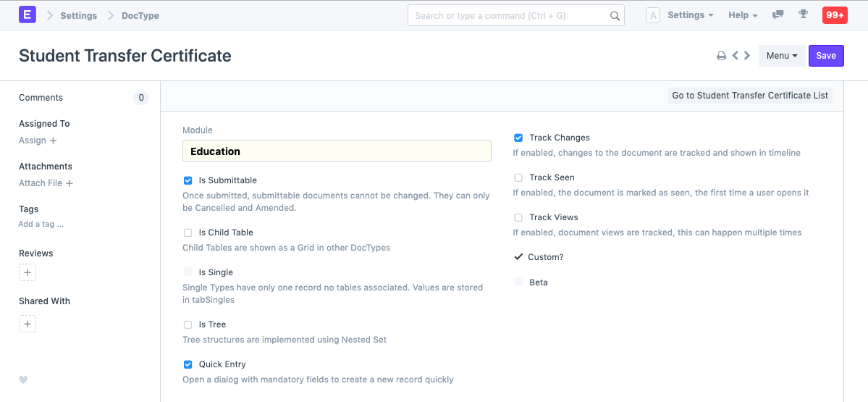The width and height of the screenshot is (868, 402).
Task: Click the Add a tag input
Action: pos(41,225)
